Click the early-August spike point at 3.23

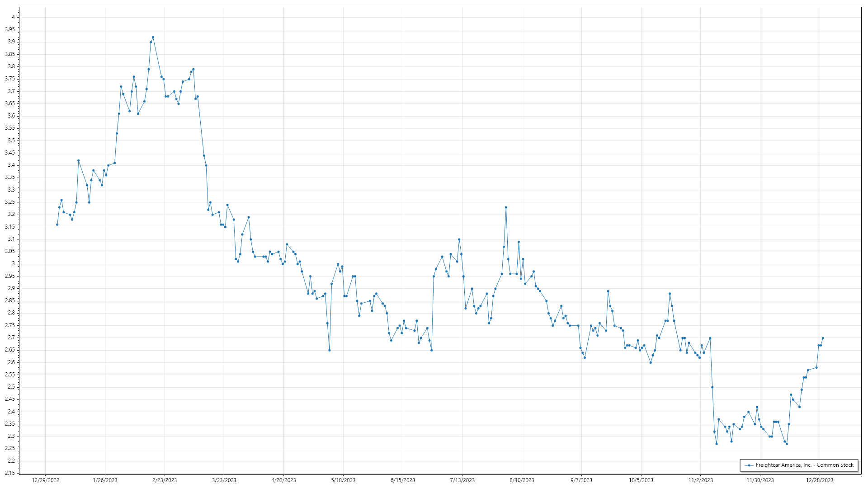click(x=506, y=207)
